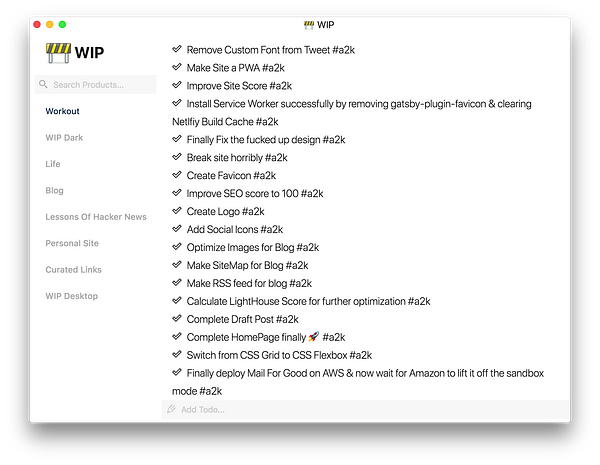Screen dimensions: 600x465
Task: Click the barrier icon in window title
Action: [x=308, y=24]
